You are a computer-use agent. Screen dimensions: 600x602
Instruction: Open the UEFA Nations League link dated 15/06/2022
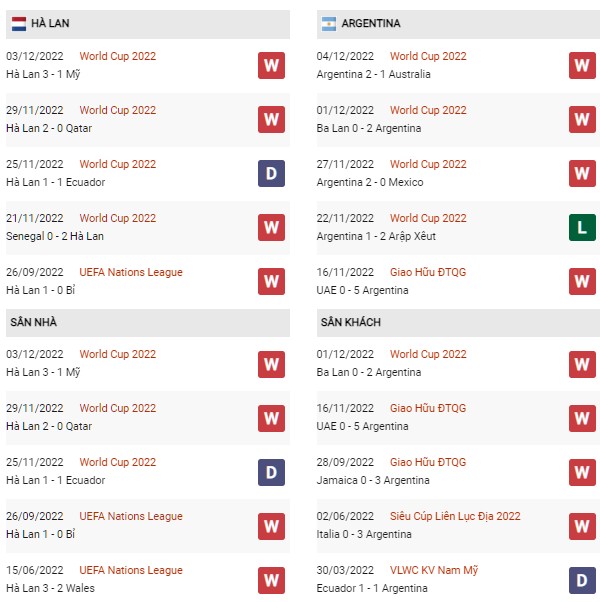131,571
